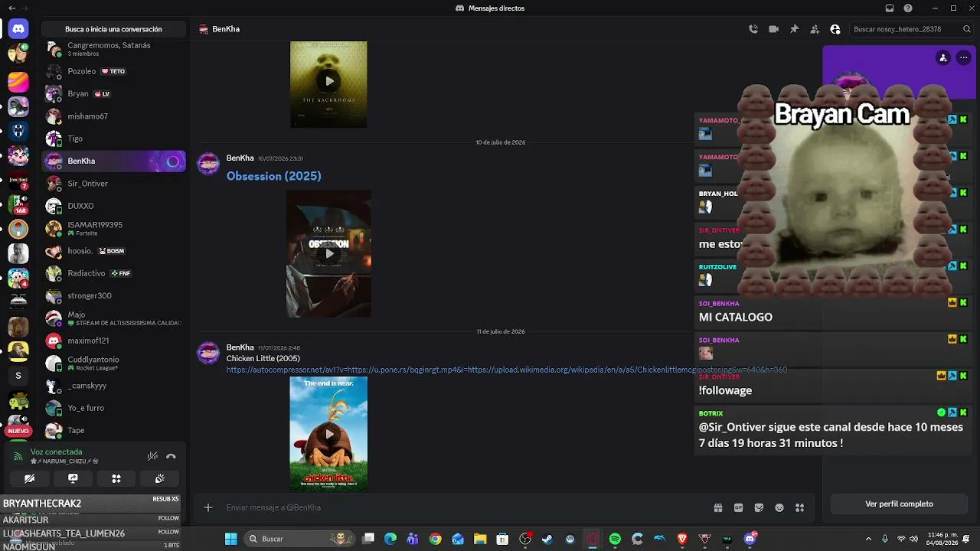Click the add friend icon on profile banner

(x=943, y=57)
